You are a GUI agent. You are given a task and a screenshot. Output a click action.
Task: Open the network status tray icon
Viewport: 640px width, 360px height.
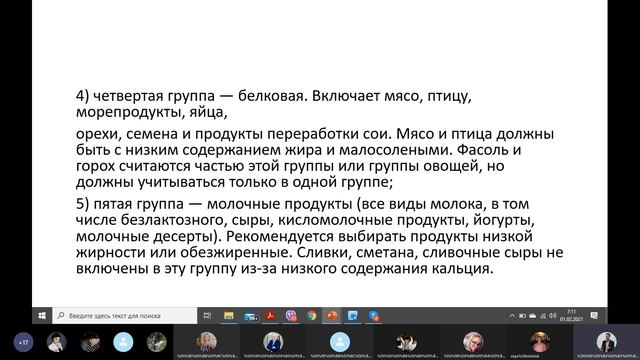(543, 316)
